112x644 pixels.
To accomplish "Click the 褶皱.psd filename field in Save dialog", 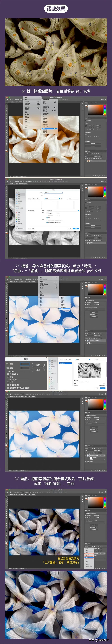I will pos(53,193).
